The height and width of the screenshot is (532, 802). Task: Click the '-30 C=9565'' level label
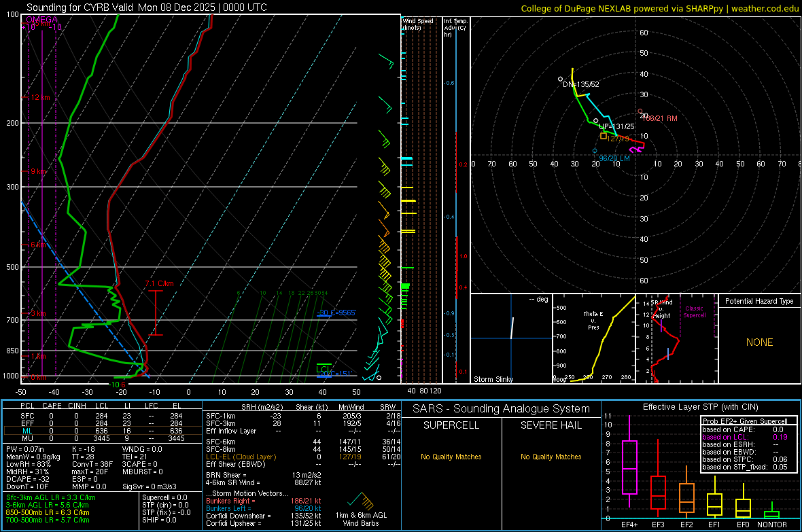336,313
